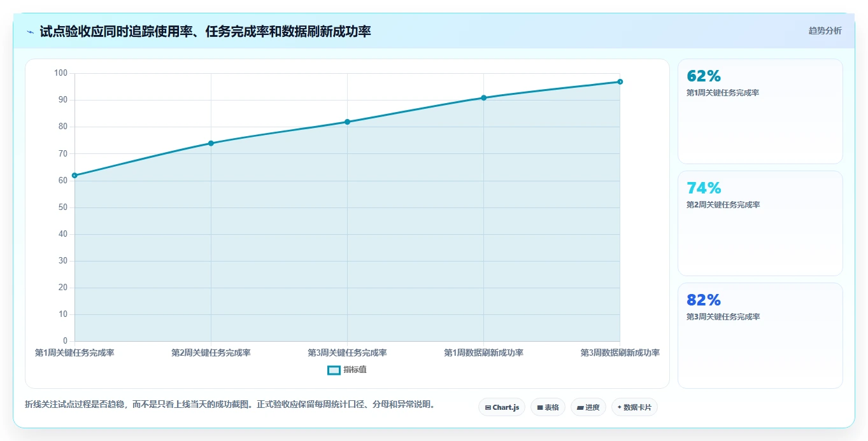Click the 第3周数据刷新成功率 axis label
The width and height of the screenshot is (868, 441).
click(x=620, y=353)
